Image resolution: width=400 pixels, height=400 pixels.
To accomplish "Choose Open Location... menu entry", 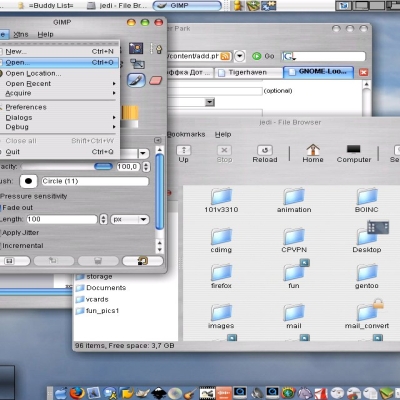I will (x=59, y=73).
